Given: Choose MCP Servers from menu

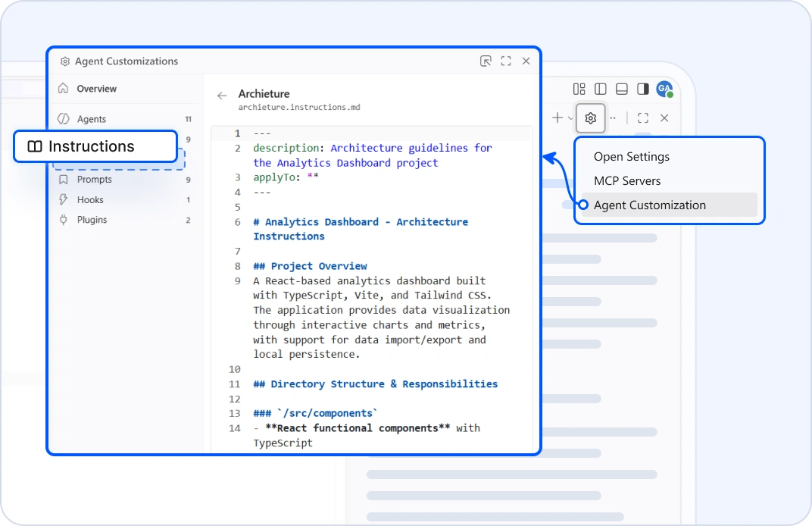Looking at the screenshot, I should point(669,181).
